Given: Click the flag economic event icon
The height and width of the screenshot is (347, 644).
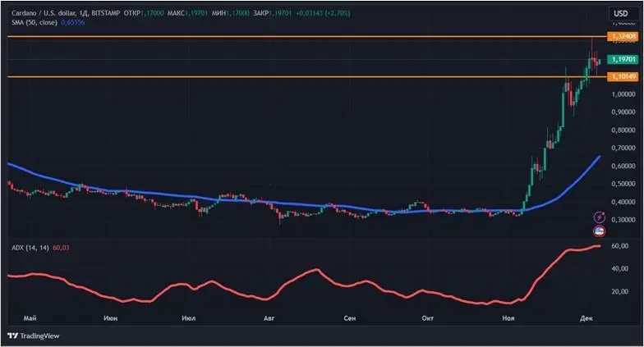Looking at the screenshot, I should tap(600, 231).
